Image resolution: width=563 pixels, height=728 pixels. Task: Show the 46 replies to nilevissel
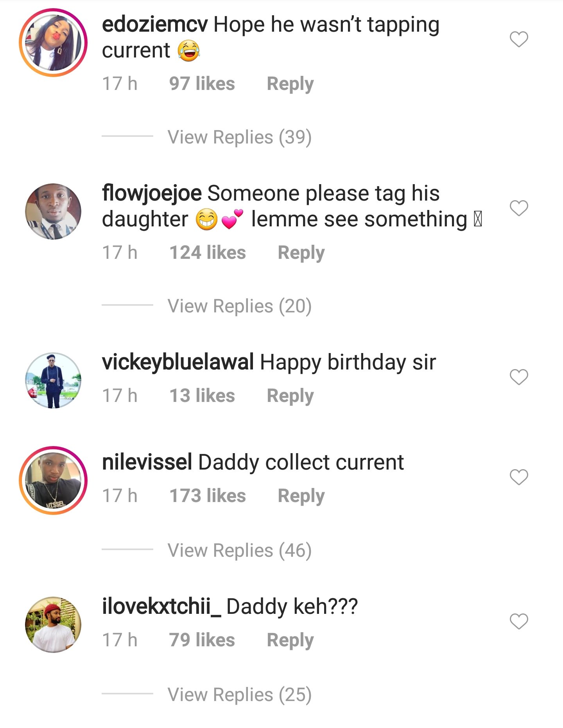(x=239, y=550)
